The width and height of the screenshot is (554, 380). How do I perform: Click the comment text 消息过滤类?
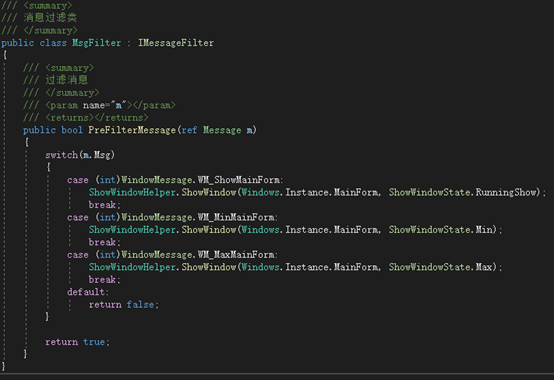50,18
